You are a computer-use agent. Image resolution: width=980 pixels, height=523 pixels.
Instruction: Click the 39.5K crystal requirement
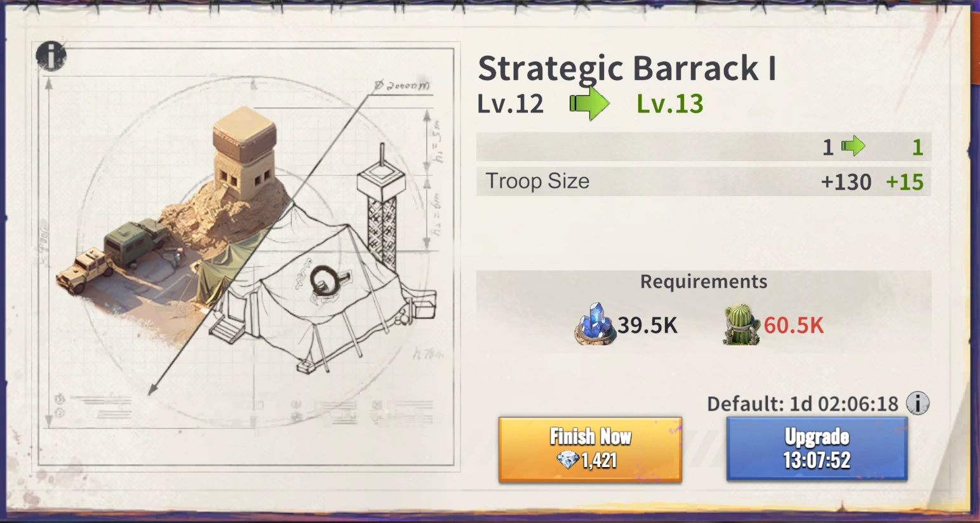[x=647, y=325]
